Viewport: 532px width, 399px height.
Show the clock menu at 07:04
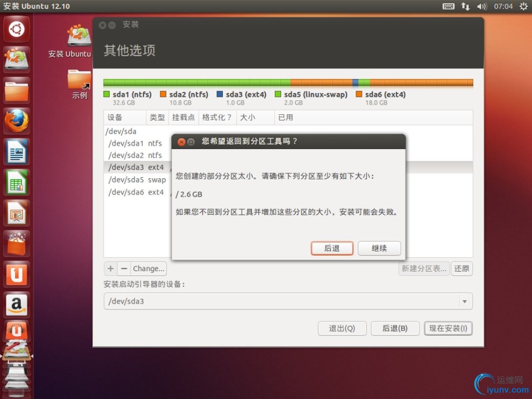pyautogui.click(x=503, y=6)
